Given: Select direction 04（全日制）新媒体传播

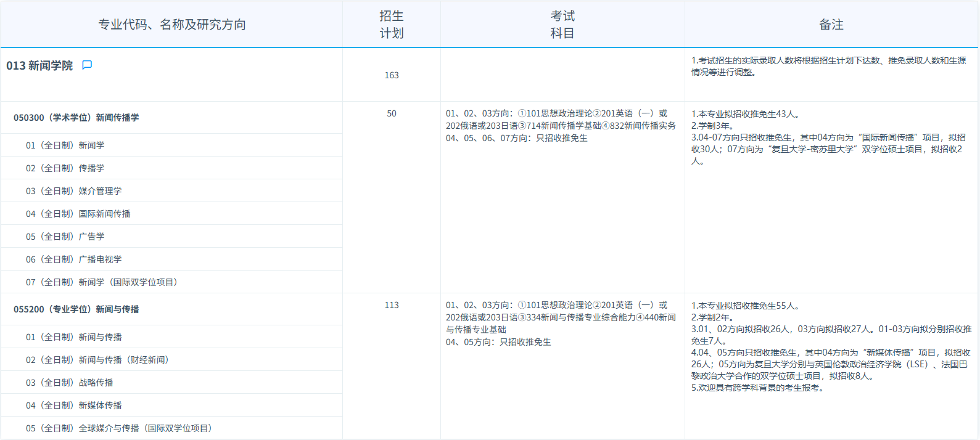Looking at the screenshot, I should coord(74,405).
